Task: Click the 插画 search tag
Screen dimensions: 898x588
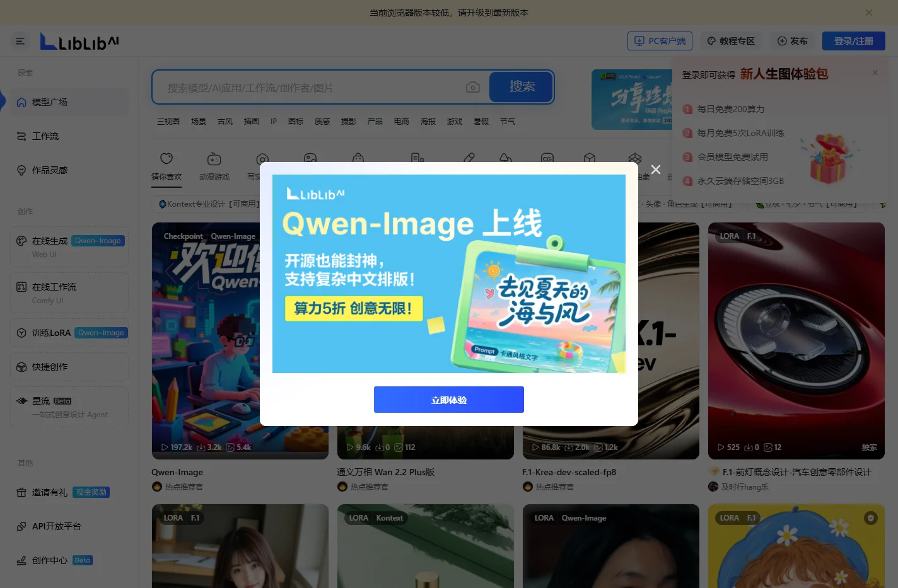Action: [252, 122]
